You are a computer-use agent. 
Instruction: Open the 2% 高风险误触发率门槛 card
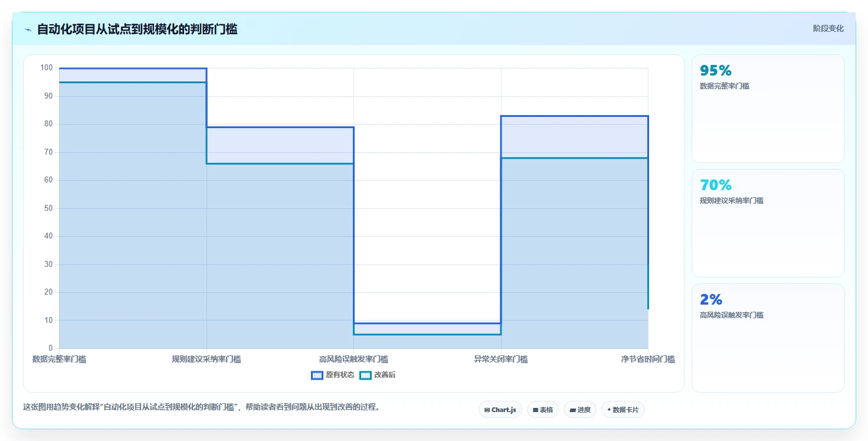point(768,338)
